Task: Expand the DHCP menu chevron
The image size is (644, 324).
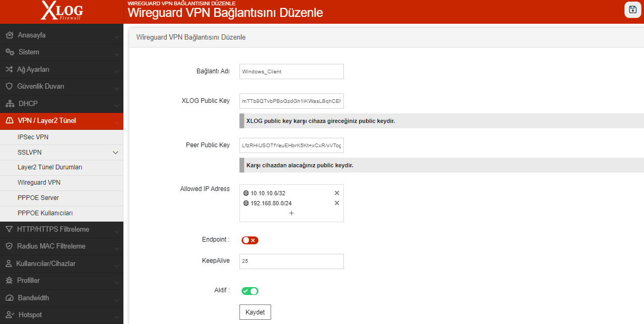Action: pos(116,105)
